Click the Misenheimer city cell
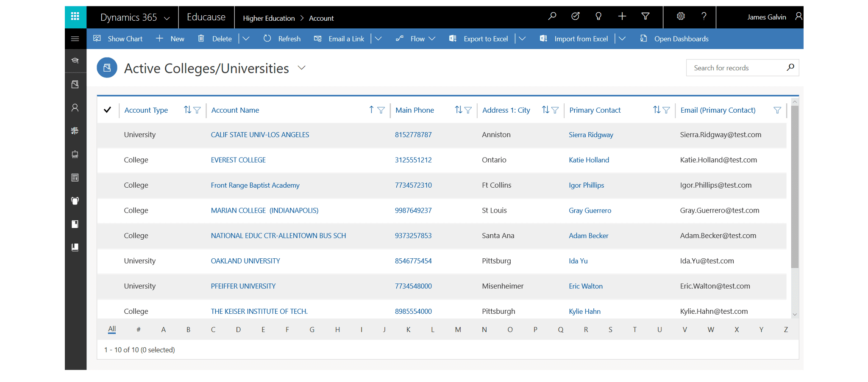The height and width of the screenshot is (382, 868). coord(503,286)
